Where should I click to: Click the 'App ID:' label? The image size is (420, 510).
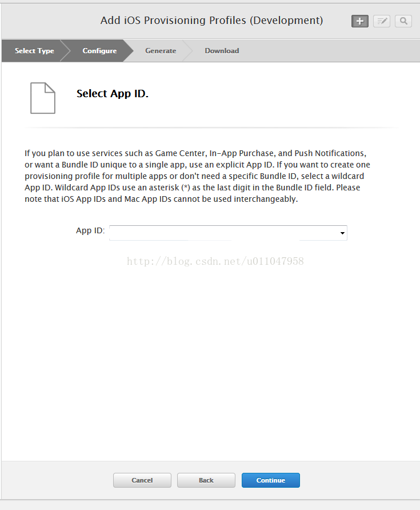(x=90, y=230)
